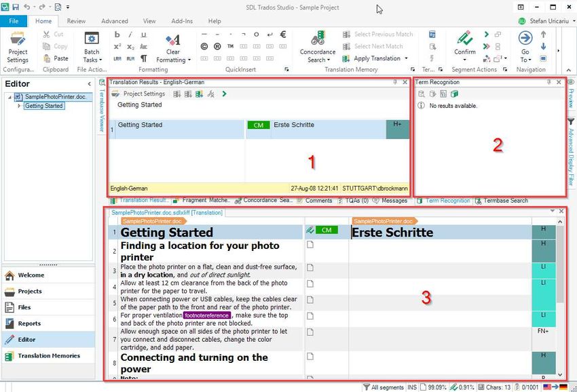The image size is (577, 392).
Task: Jump to the next segment with the down arrow
Action: (x=543, y=46)
